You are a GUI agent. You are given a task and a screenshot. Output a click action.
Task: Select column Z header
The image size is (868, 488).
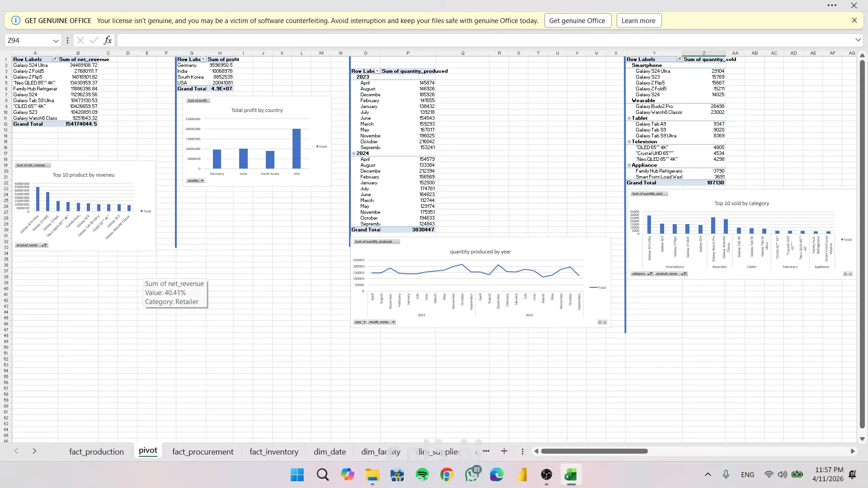click(x=704, y=53)
